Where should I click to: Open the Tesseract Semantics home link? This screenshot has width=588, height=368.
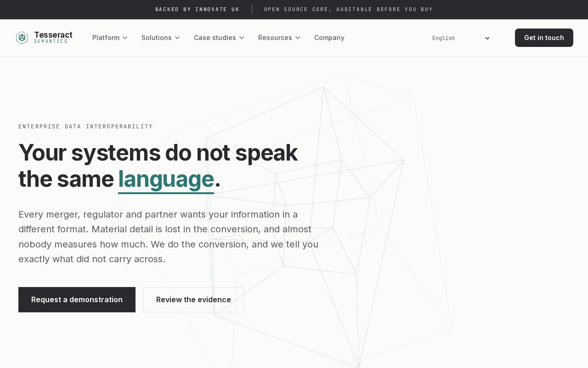[44, 38]
